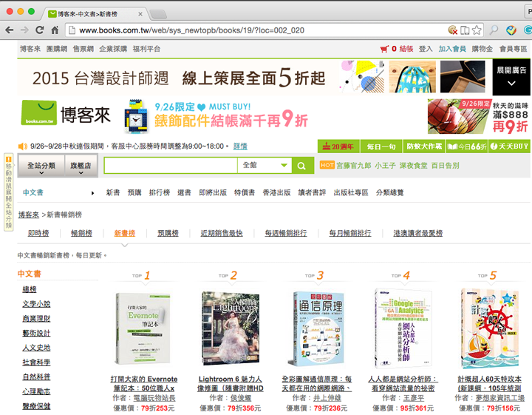Open the magnifier extension icon in toolbar
The image size is (532, 415).
pos(494,30)
